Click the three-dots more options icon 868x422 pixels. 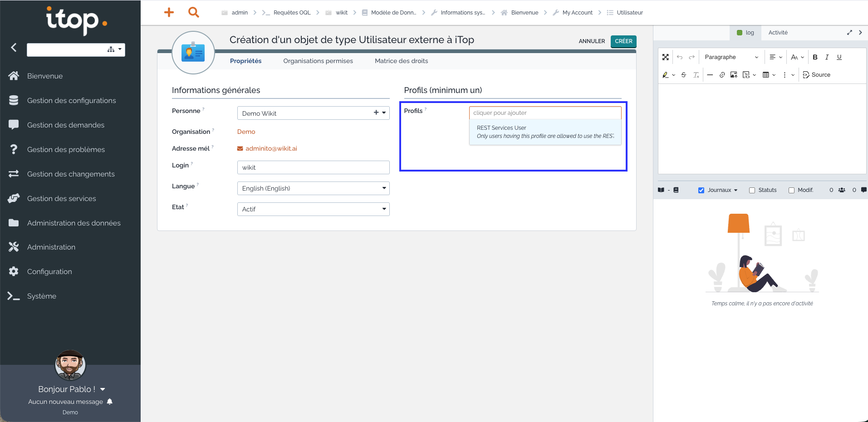(x=785, y=75)
